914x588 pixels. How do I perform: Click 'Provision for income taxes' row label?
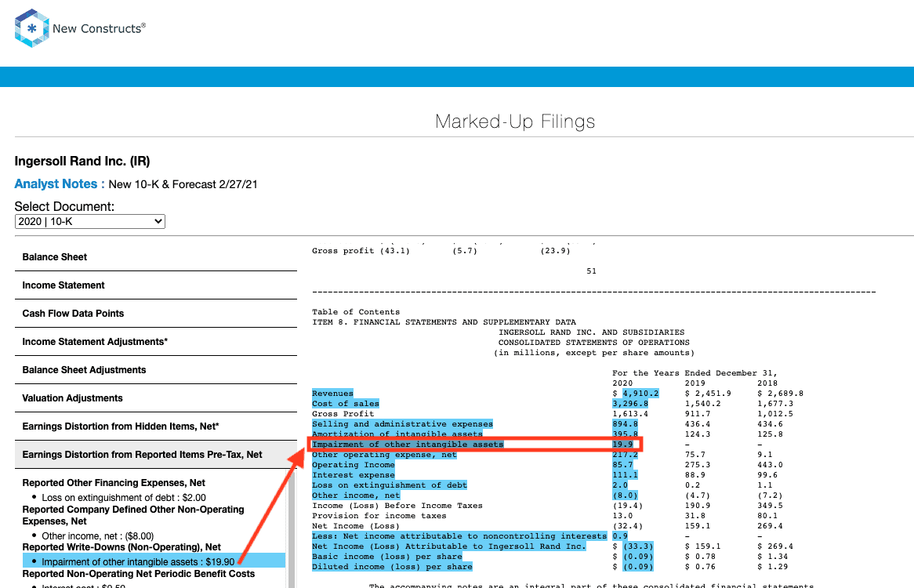click(x=379, y=516)
